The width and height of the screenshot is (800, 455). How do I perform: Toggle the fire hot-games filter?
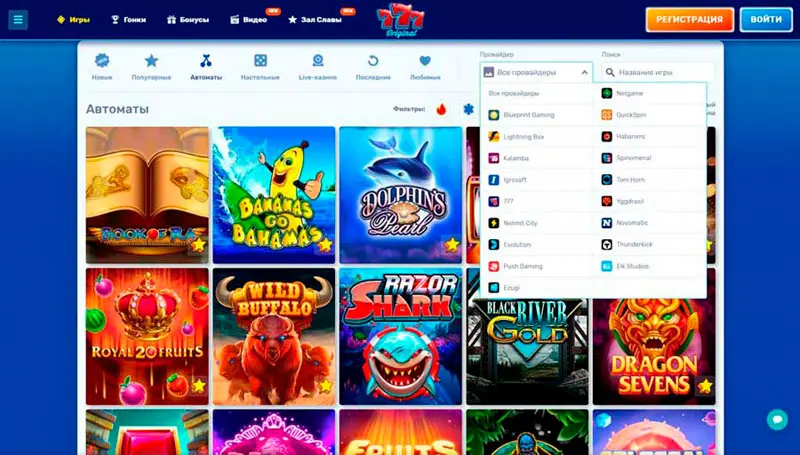point(441,109)
